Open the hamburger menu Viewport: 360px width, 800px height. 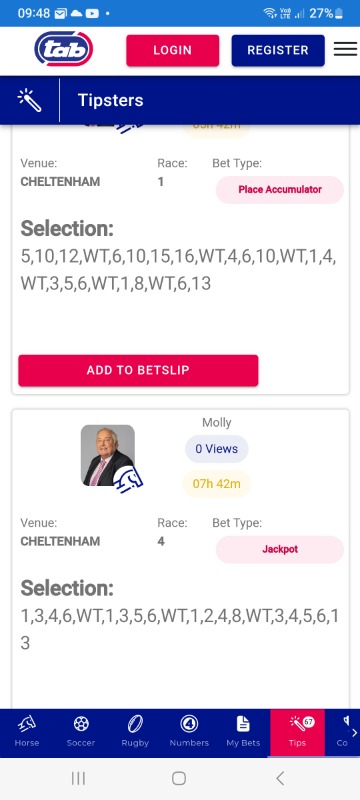345,49
